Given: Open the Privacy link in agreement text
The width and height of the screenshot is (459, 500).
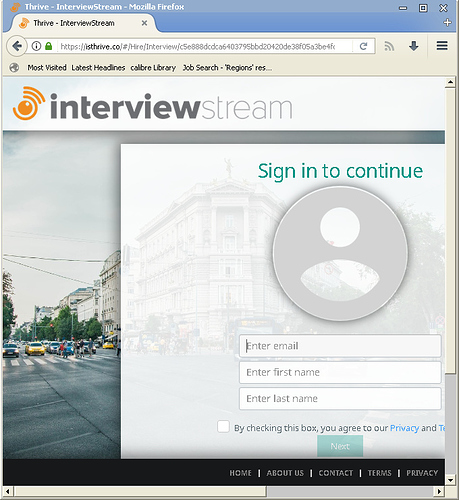Looking at the screenshot, I should [x=404, y=428].
